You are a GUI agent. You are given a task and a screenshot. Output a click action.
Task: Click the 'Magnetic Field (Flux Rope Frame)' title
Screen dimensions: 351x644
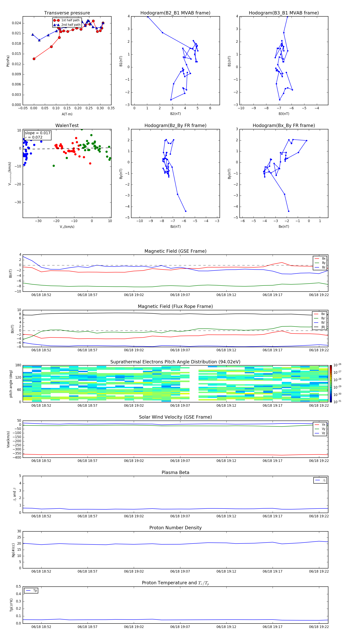[175, 307]
